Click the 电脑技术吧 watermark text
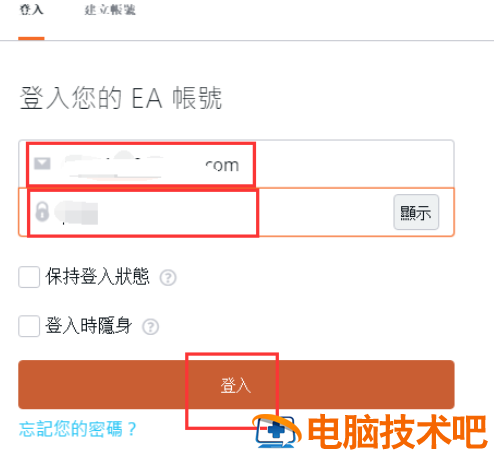The height and width of the screenshot is (461, 494). click(398, 432)
